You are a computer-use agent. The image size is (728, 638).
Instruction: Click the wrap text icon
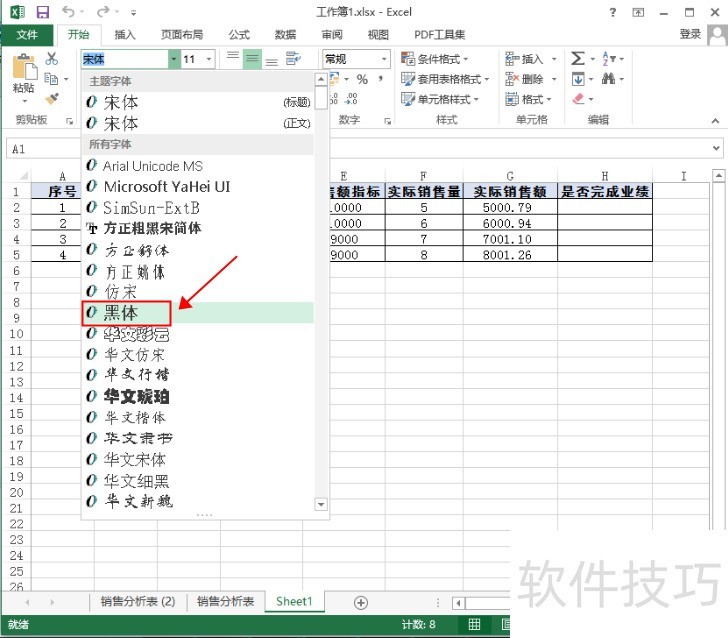(293, 59)
